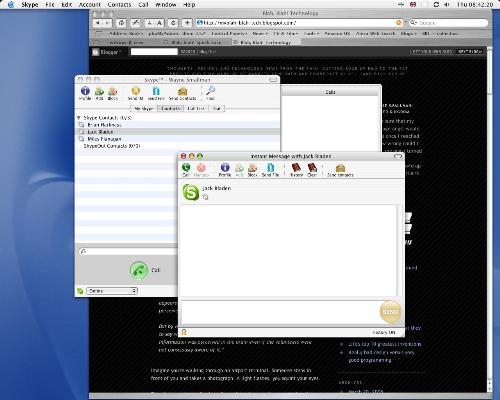Click Safari bookmarks book icon in bookmarks bar

99,33
